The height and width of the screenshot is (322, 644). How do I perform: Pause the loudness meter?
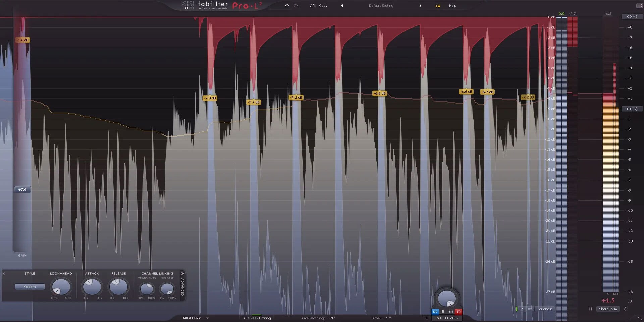tap(591, 309)
